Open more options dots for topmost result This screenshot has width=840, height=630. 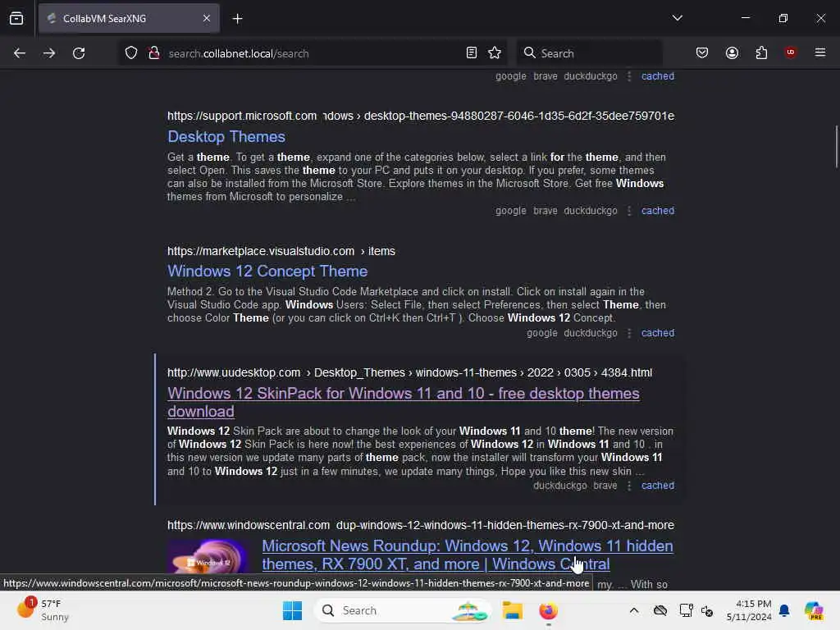point(629,76)
